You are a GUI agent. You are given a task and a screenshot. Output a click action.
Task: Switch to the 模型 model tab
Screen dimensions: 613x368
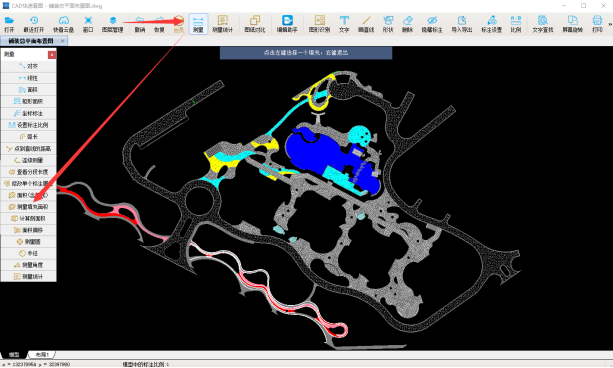tap(14, 355)
